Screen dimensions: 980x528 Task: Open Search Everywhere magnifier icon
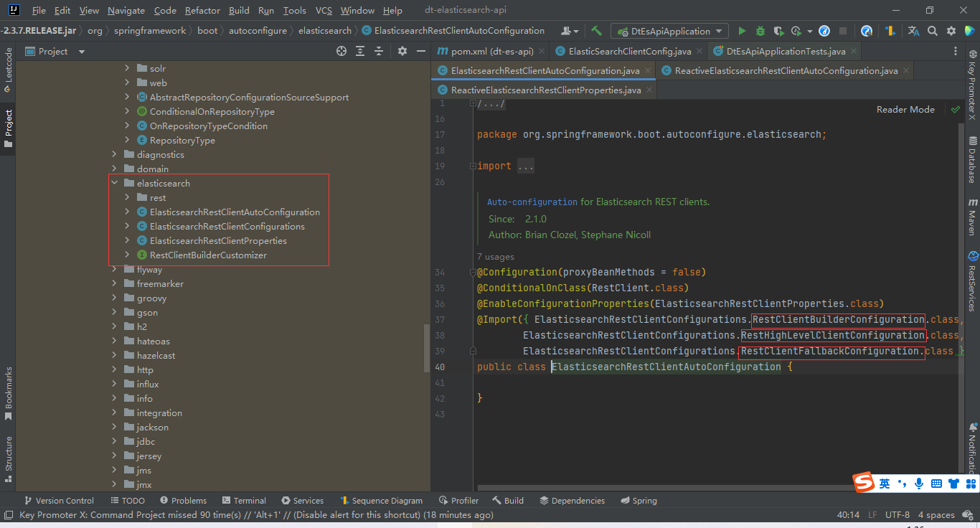933,31
